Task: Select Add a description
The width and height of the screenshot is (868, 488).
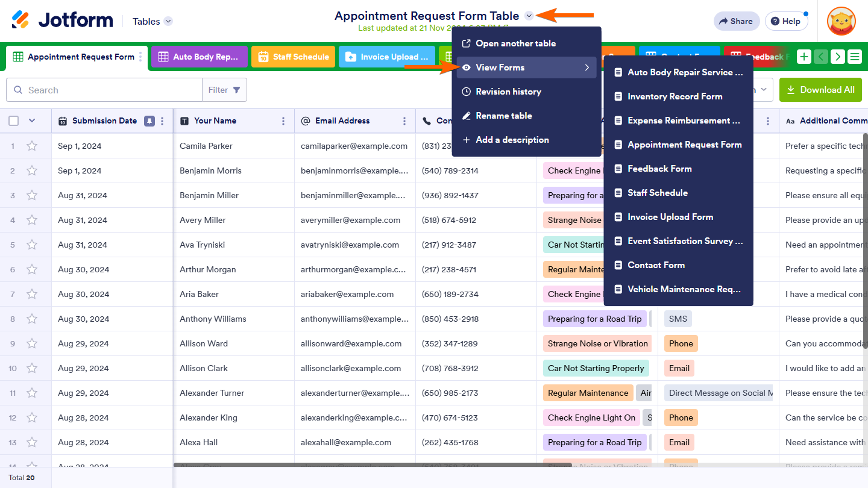Action: tap(526, 140)
